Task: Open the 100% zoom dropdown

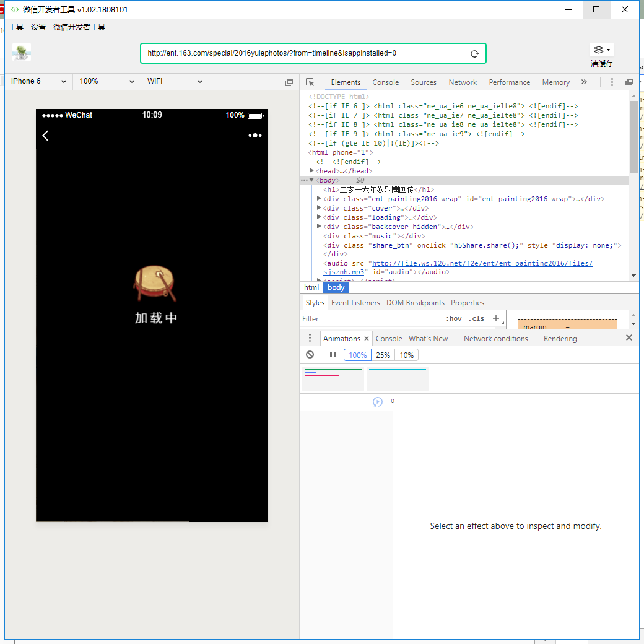Action: pyautogui.click(x=107, y=81)
